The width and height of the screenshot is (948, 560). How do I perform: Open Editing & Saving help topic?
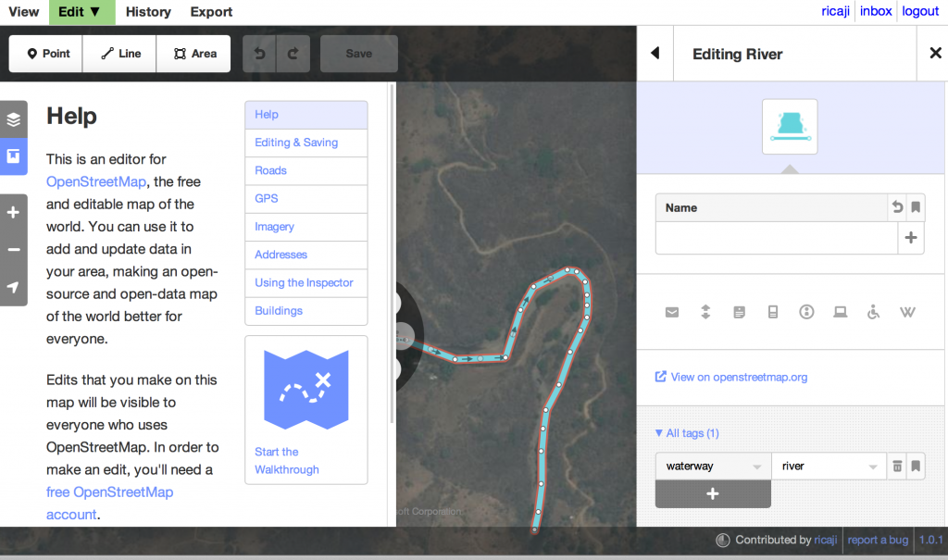coord(306,143)
